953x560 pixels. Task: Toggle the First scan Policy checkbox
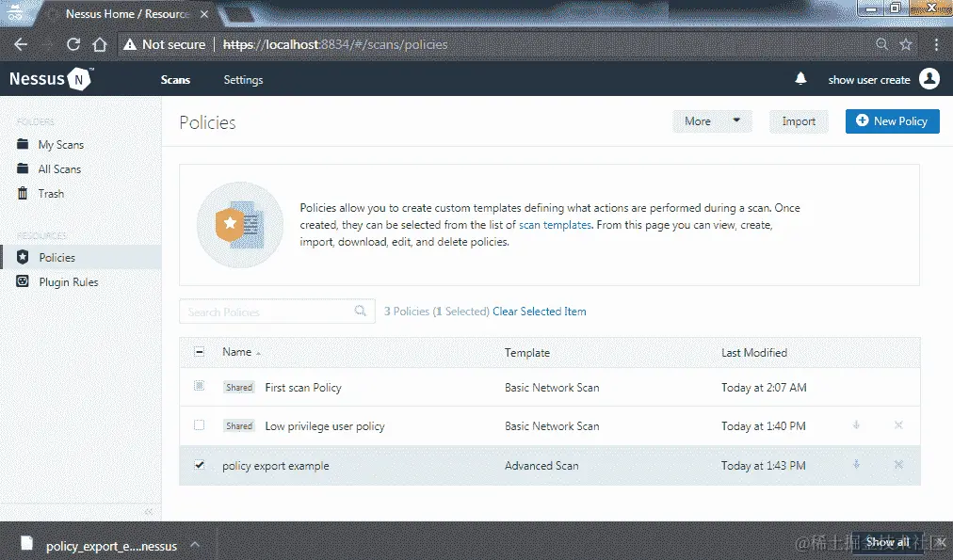(200, 386)
